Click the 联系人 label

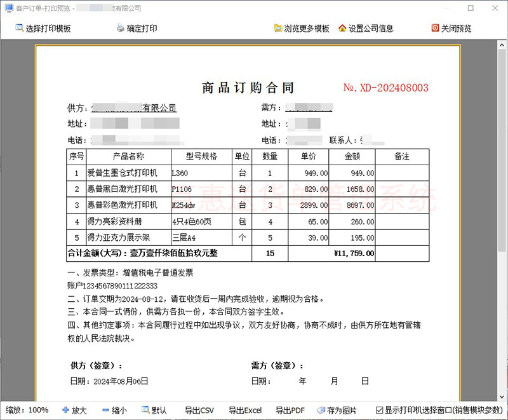click(x=343, y=140)
